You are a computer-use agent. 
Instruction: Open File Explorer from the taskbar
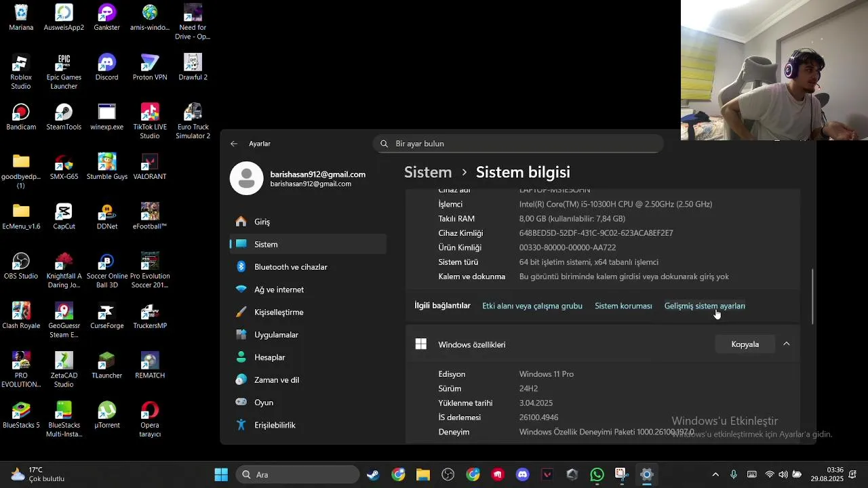coord(423,474)
